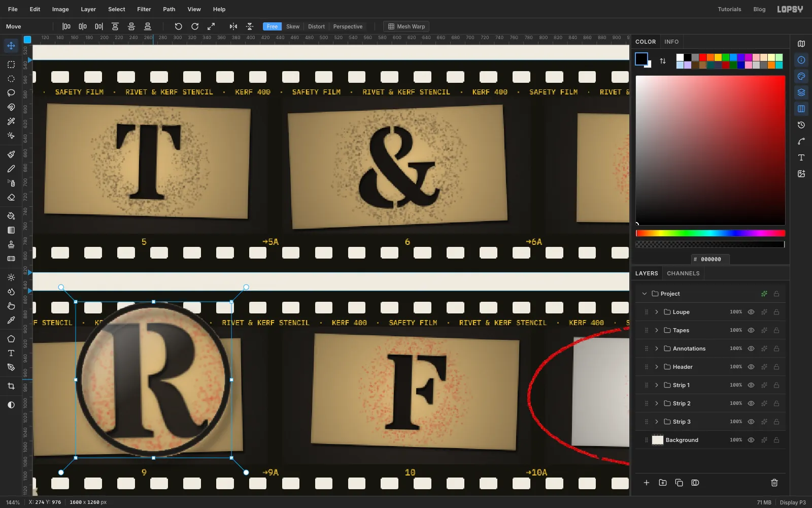Image resolution: width=812 pixels, height=508 pixels.
Task: Select the Hand pan tool
Action: [11, 306]
